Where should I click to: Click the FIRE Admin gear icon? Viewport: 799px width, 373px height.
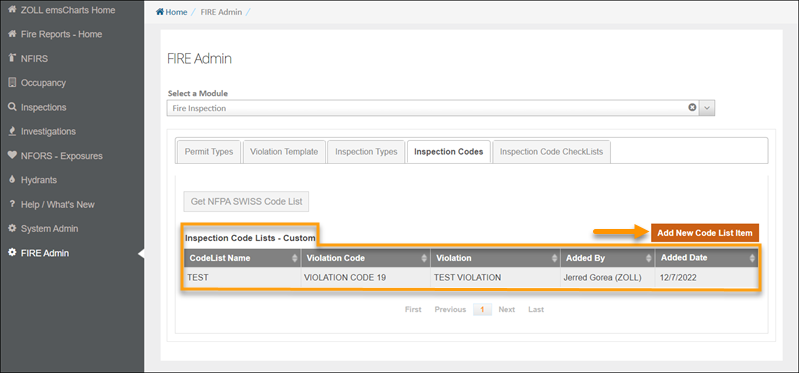pos(13,253)
